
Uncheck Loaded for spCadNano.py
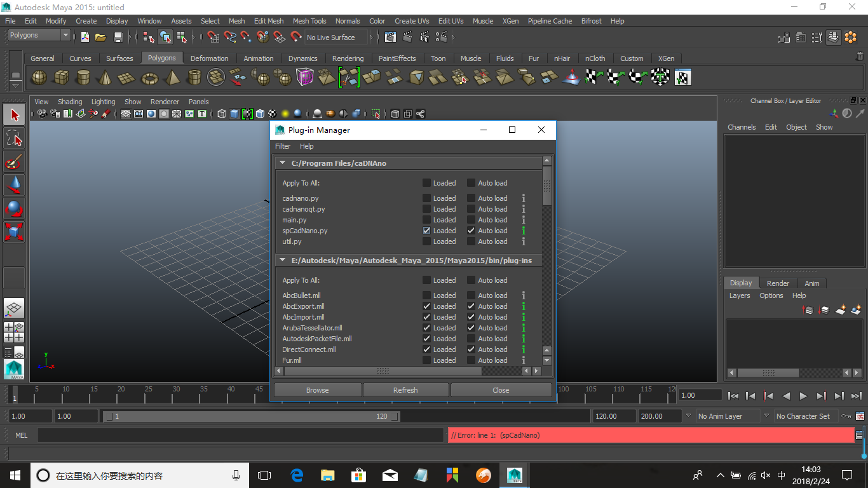[x=427, y=231]
